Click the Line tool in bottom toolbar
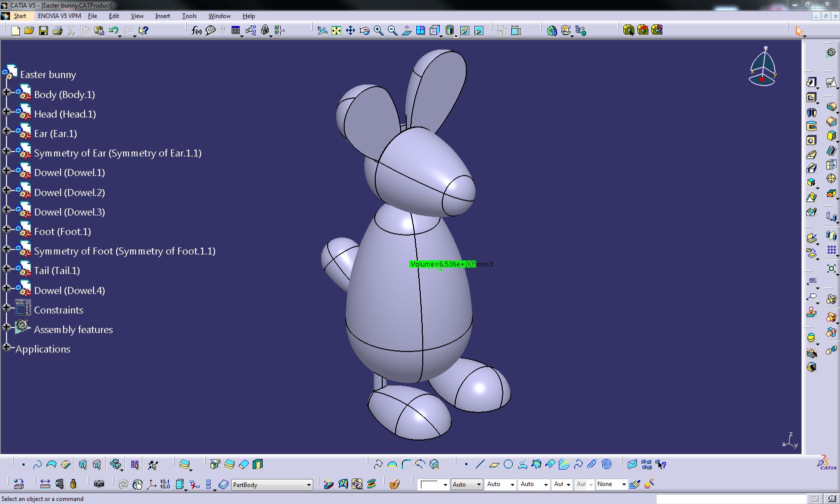The height and width of the screenshot is (504, 840). (x=480, y=464)
